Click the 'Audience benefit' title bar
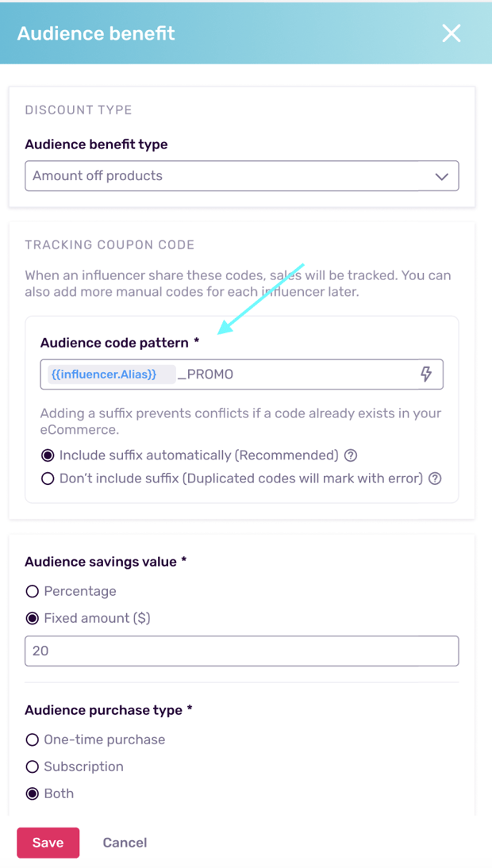This screenshot has height=868, width=492. pyautogui.click(x=95, y=33)
